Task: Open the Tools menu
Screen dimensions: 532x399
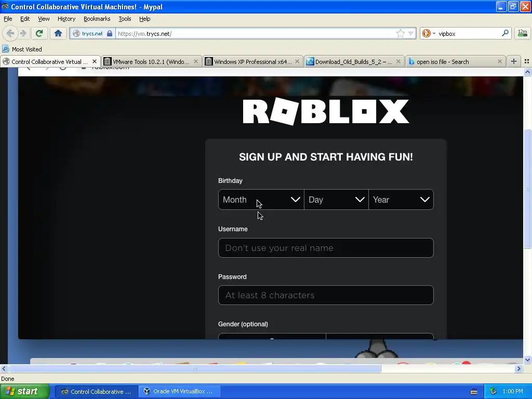Action: 125,19
